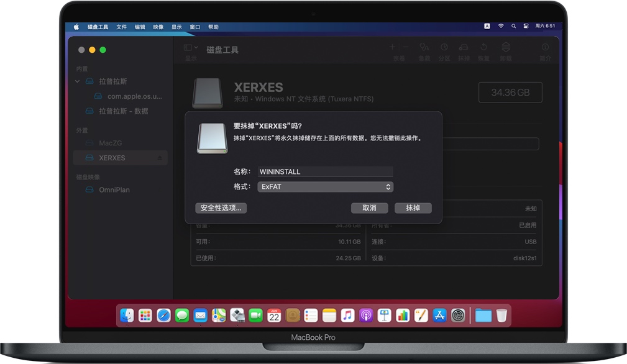Open the ExFAT format dropdown
627x364 pixels.
pos(325,186)
